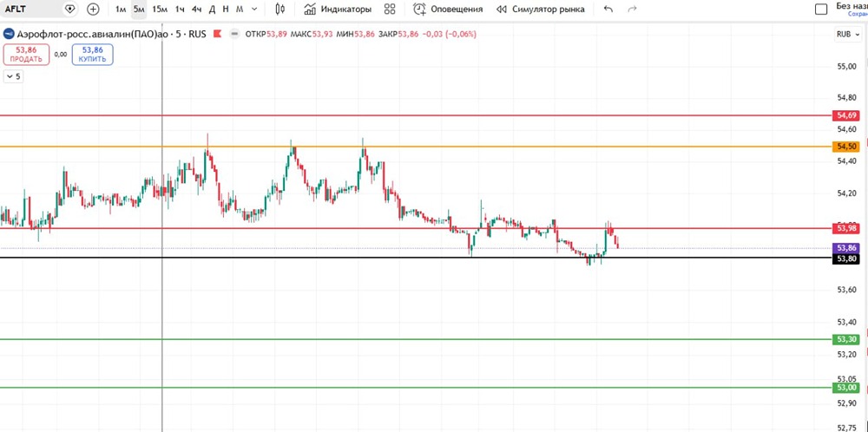
Task: Click the purple 53,86 current price label
Action: [847, 248]
